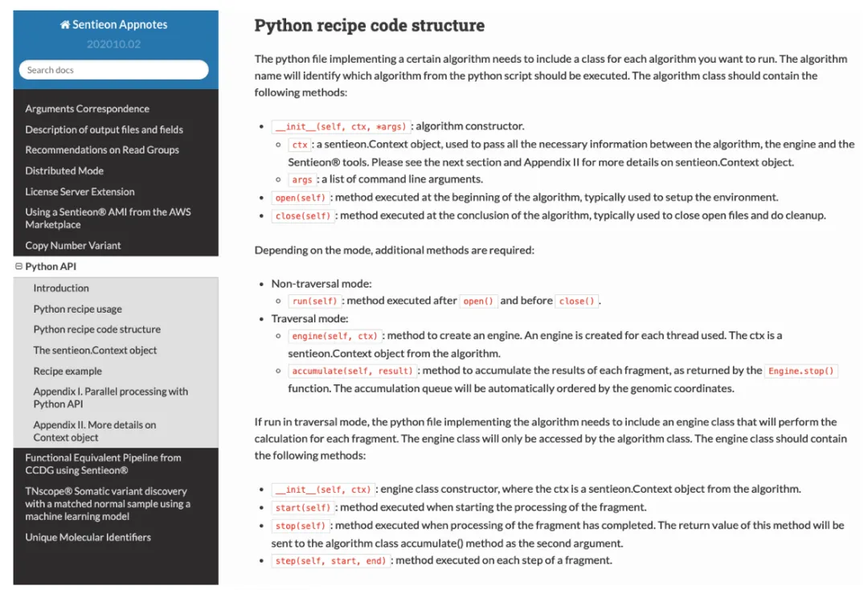The image size is (868, 590).
Task: Select Python recipe code structure entry
Action: tap(96, 329)
